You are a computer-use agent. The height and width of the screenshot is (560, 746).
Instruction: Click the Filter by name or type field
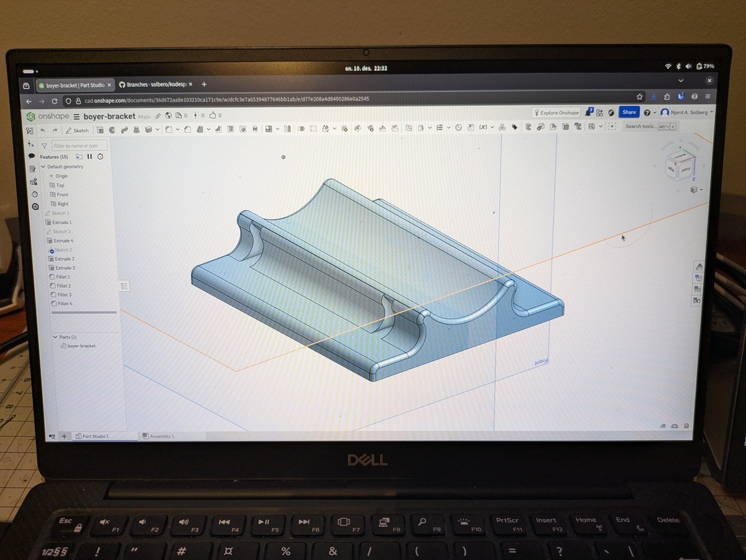(x=79, y=145)
